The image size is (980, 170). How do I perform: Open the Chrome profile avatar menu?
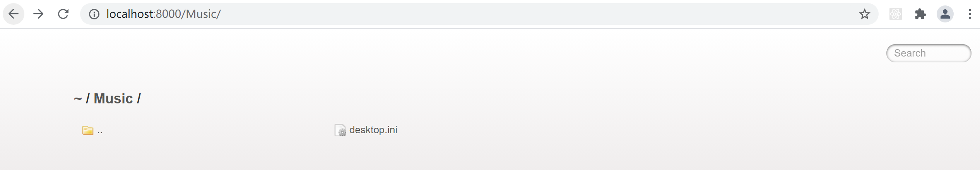(x=945, y=14)
